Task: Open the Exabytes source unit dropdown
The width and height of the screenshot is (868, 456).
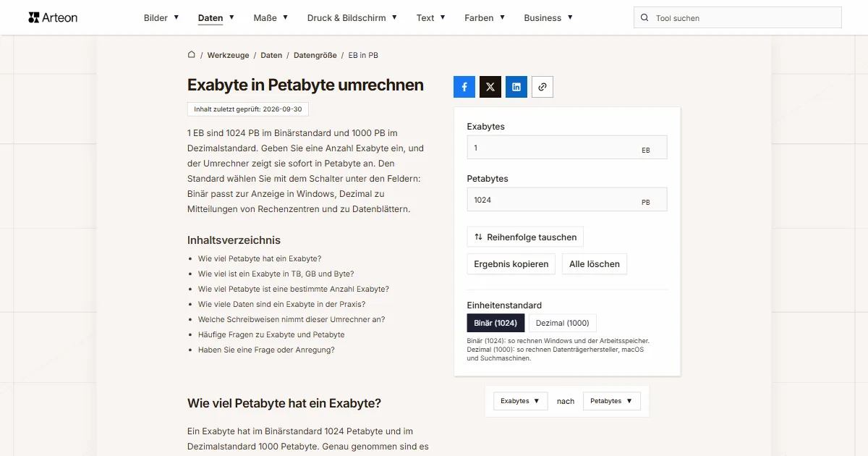Action: [521, 401]
